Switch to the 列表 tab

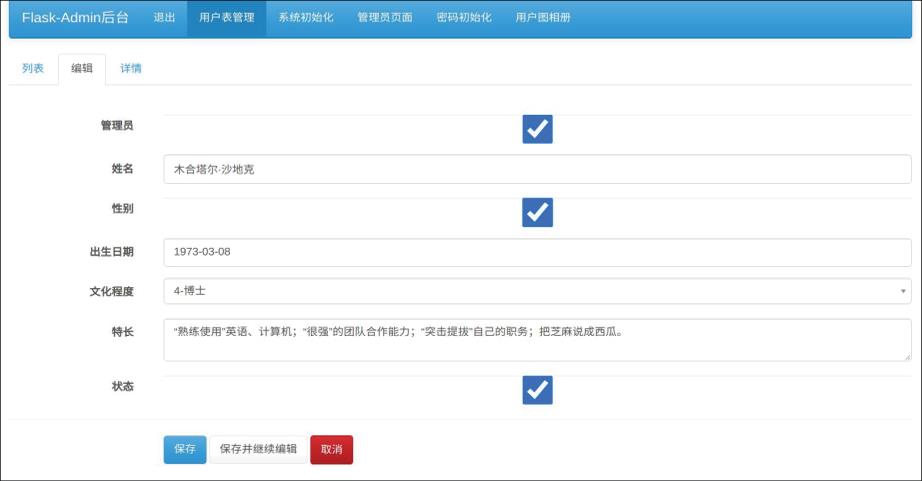pos(33,68)
